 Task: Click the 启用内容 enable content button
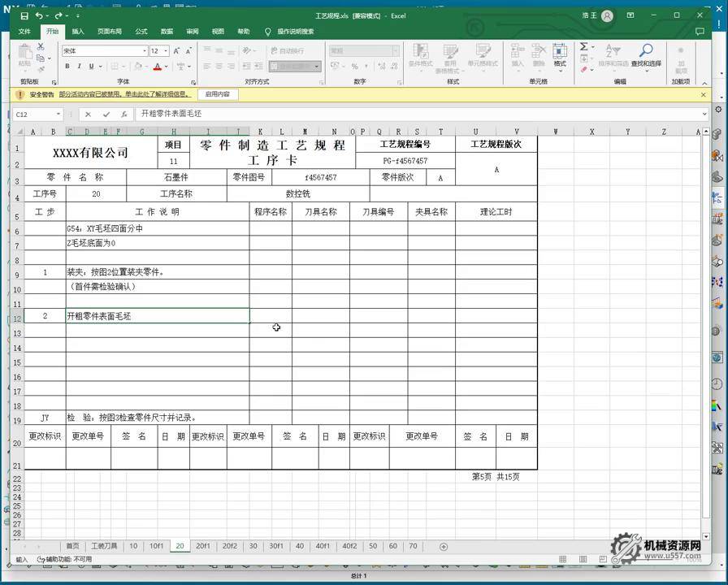pyautogui.click(x=217, y=94)
